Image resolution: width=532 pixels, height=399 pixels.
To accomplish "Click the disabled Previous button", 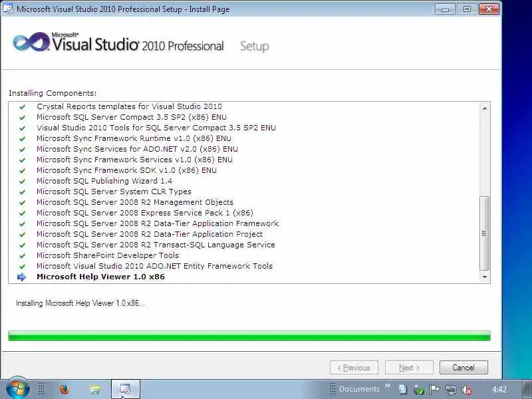I will (x=354, y=368).
